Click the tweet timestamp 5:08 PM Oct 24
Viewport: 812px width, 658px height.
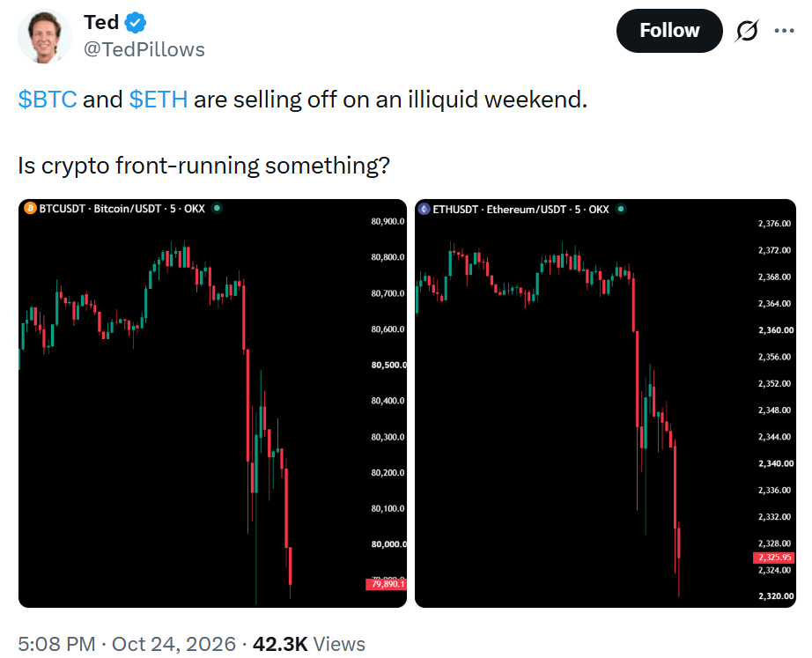(x=127, y=644)
